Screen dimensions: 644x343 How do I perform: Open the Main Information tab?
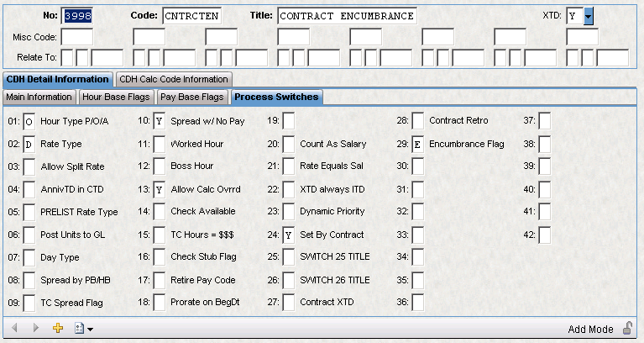tap(39, 97)
